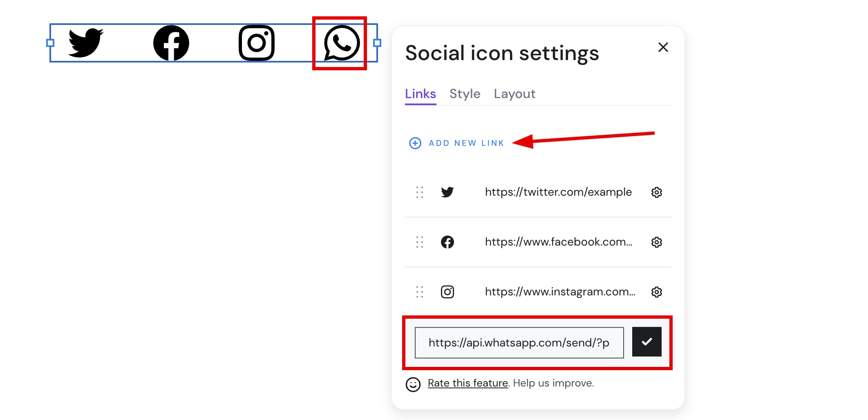The image size is (868, 420).
Task: Click ADD NEW LINK
Action: point(466,143)
